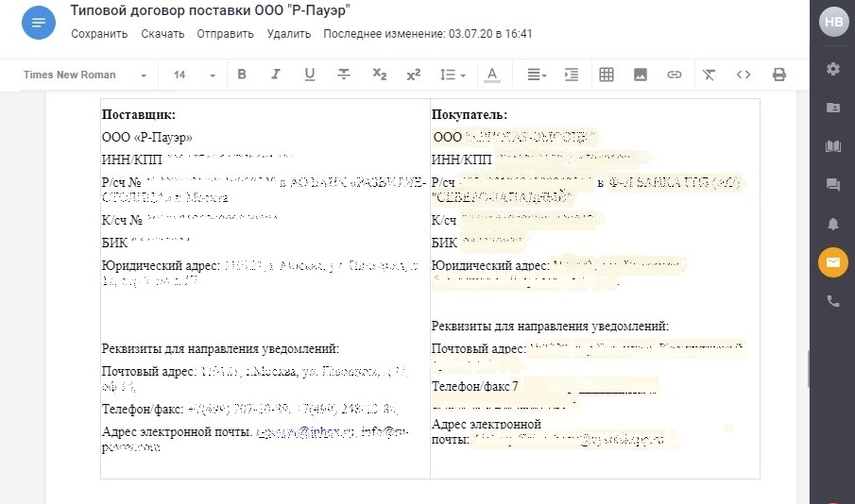Click the superscript icon

point(413,75)
